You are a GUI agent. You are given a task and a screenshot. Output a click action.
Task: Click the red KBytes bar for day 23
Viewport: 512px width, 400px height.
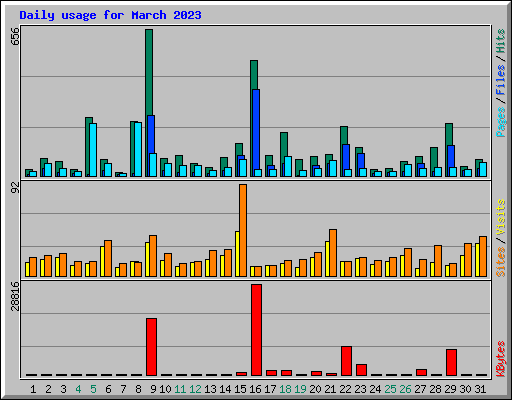click(361, 370)
